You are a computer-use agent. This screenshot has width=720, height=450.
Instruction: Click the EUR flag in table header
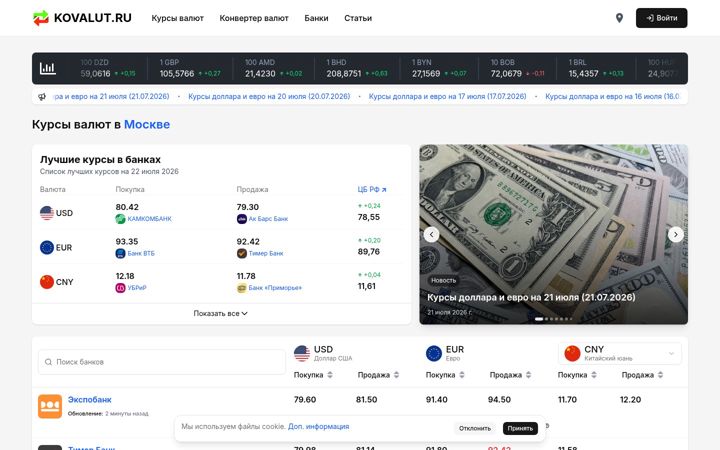tap(433, 353)
